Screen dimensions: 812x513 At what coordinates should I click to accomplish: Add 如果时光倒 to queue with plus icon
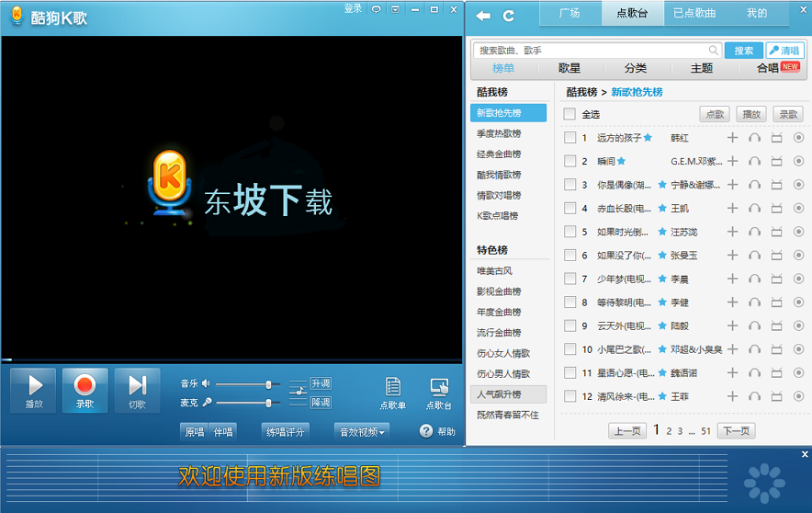point(732,232)
